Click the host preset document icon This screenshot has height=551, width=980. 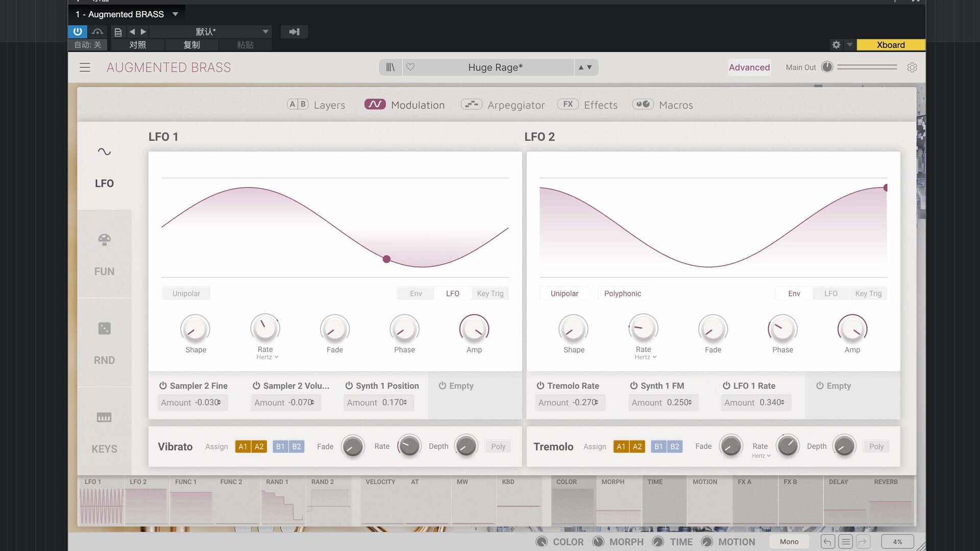pyautogui.click(x=118, y=32)
